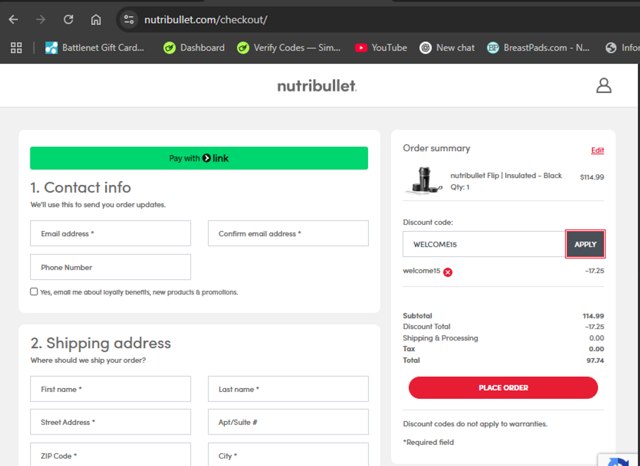Click the product name nutribullet Flip Insulated - Black
Image resolution: width=640 pixels, height=466 pixels.
pyautogui.click(x=506, y=175)
